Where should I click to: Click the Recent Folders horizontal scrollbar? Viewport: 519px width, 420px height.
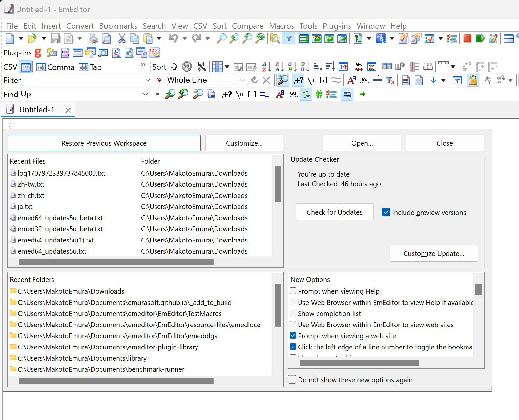(116, 381)
